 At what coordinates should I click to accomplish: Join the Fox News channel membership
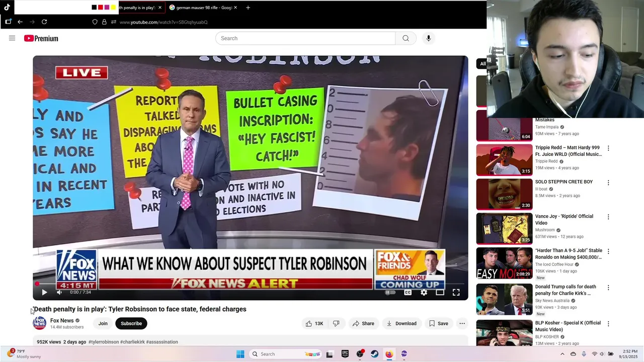[x=103, y=323]
